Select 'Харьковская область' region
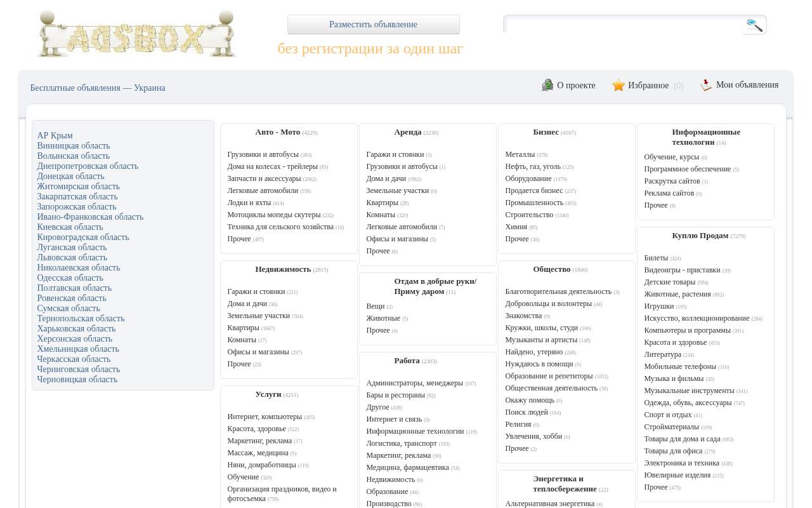 click(76, 329)
